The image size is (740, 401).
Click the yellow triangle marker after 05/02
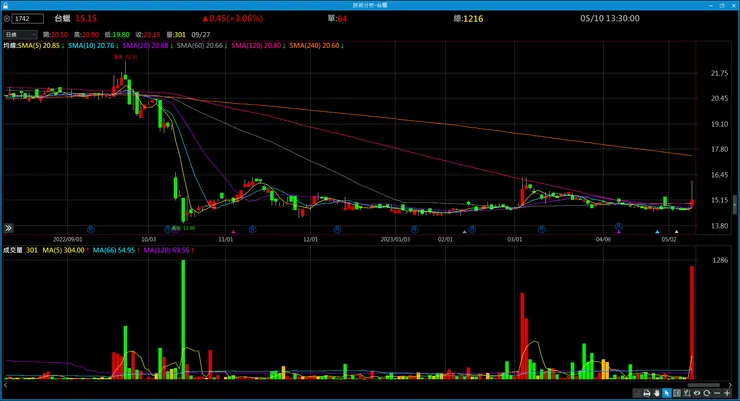[676, 232]
